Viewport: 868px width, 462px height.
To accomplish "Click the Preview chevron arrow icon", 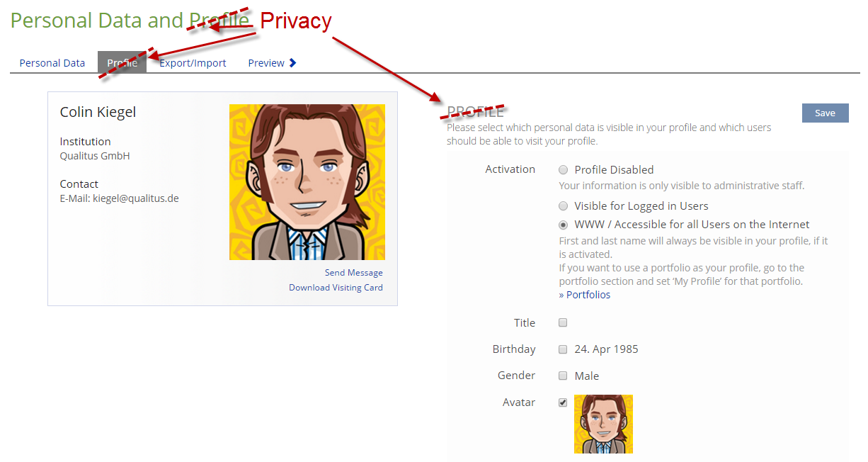I will click(x=293, y=63).
